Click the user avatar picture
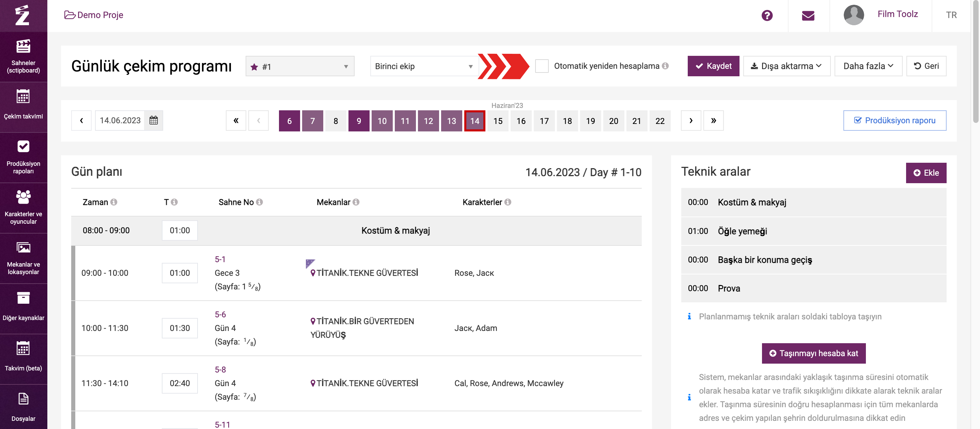 pos(854,15)
